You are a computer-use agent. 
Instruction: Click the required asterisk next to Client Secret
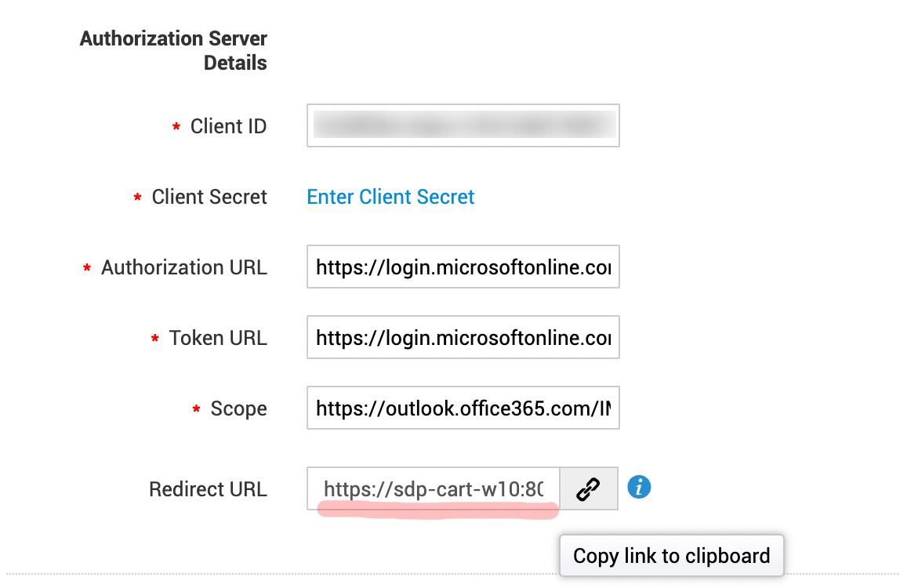click(138, 198)
